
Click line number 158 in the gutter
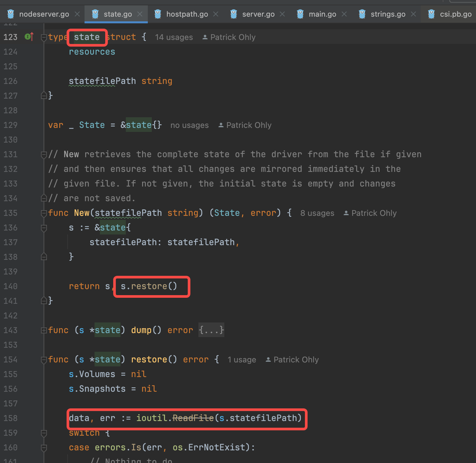tap(10, 418)
